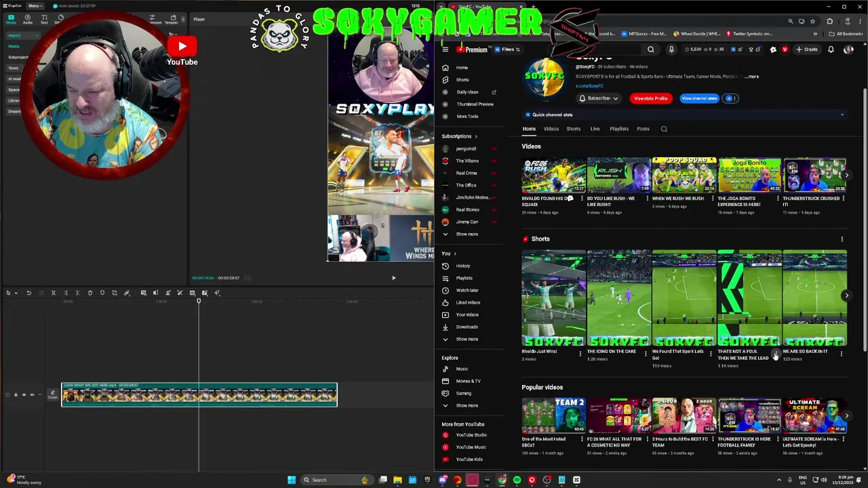Viewport: 868px width, 488px height.
Task: Open Spotify from the Windows taskbar
Action: (517, 480)
